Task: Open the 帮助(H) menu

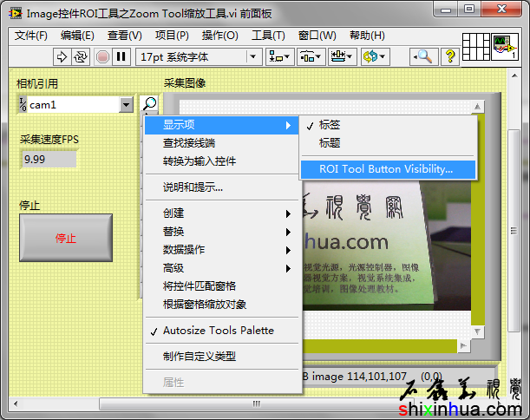Action: pyautogui.click(x=367, y=36)
